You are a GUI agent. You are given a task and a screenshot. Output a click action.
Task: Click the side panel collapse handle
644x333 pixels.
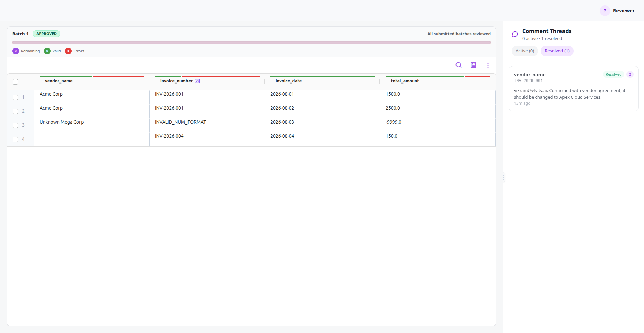click(503, 177)
